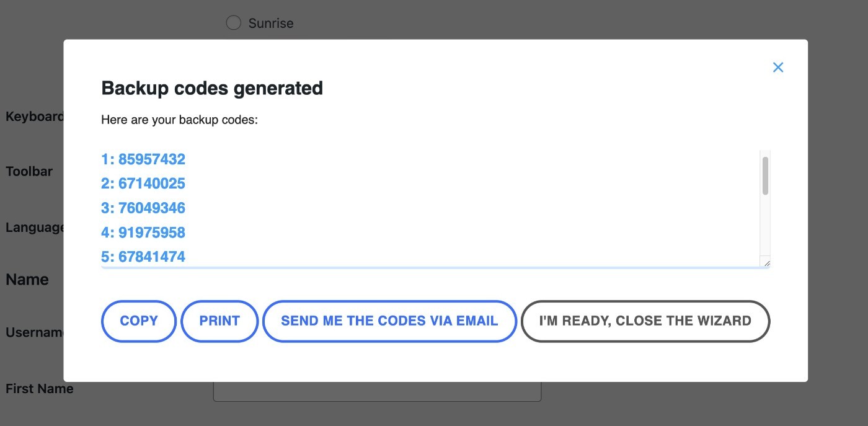Focus the First Name input field
The height and width of the screenshot is (426, 868).
click(377, 391)
